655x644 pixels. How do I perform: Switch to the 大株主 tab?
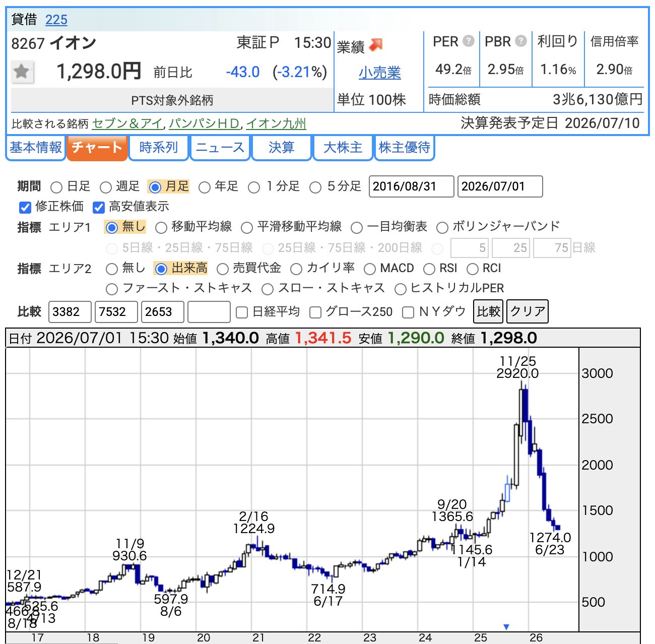click(x=343, y=148)
